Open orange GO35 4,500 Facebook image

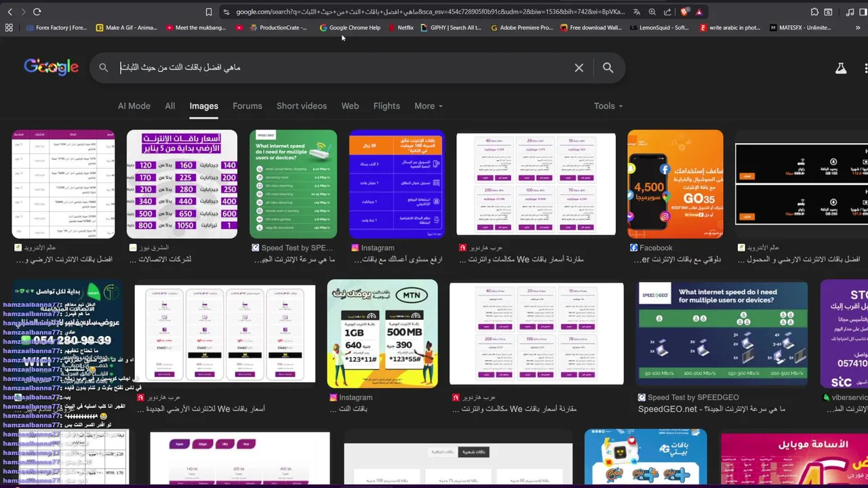(675, 184)
